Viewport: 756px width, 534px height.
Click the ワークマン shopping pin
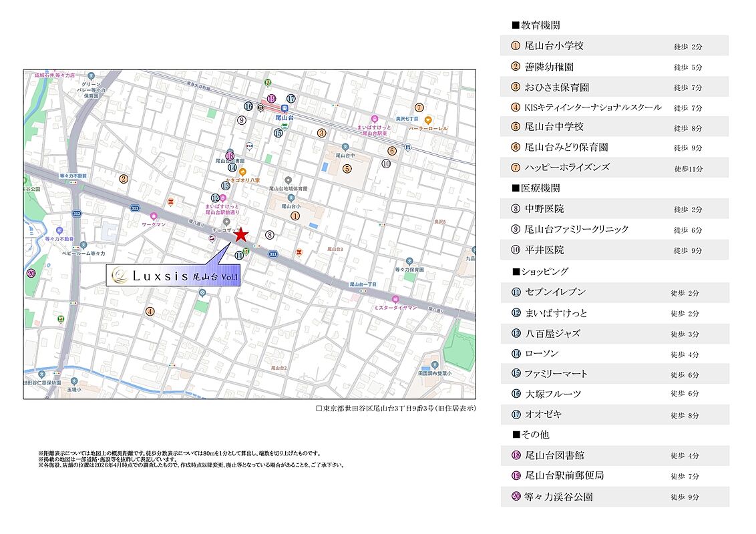[154, 216]
